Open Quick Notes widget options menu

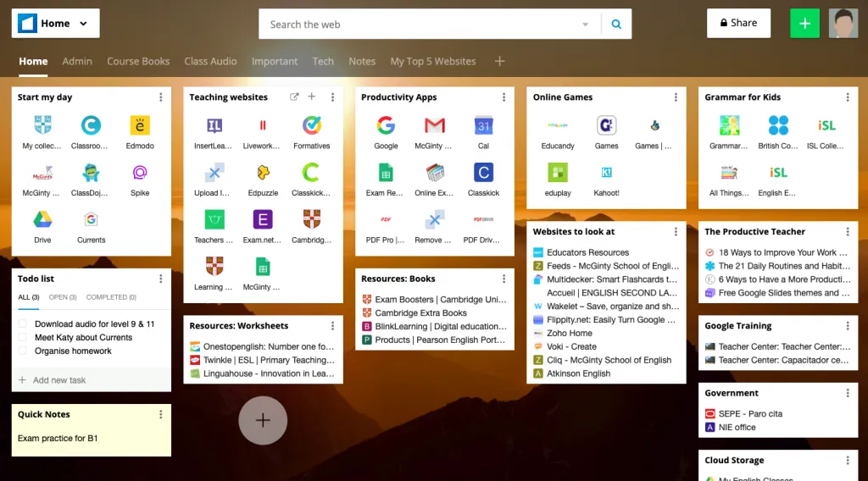point(160,414)
